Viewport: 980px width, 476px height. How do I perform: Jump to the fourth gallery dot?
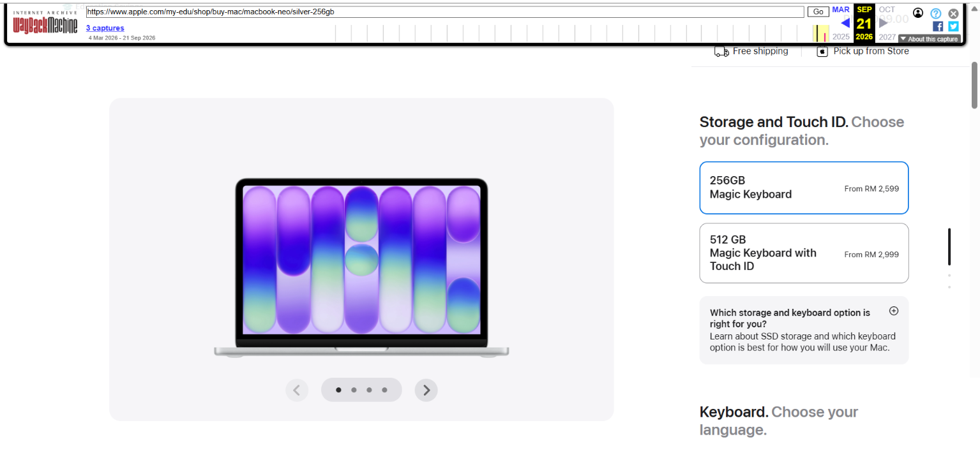384,390
